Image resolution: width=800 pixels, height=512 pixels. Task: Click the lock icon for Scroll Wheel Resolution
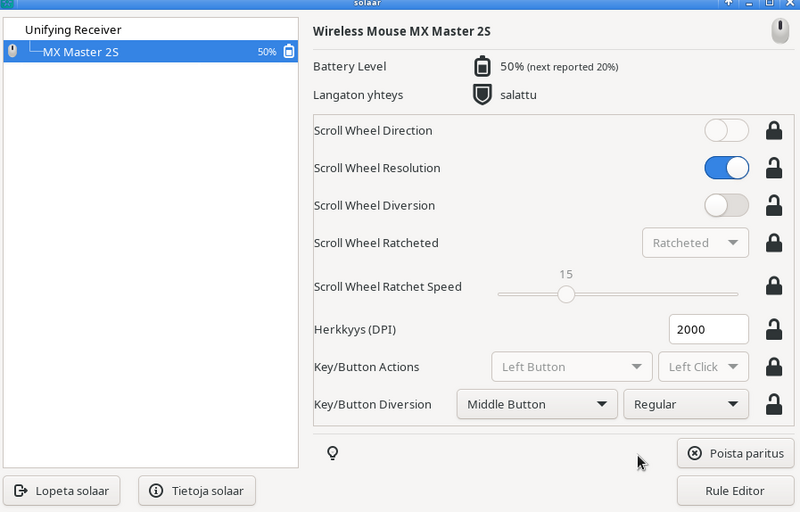click(774, 168)
